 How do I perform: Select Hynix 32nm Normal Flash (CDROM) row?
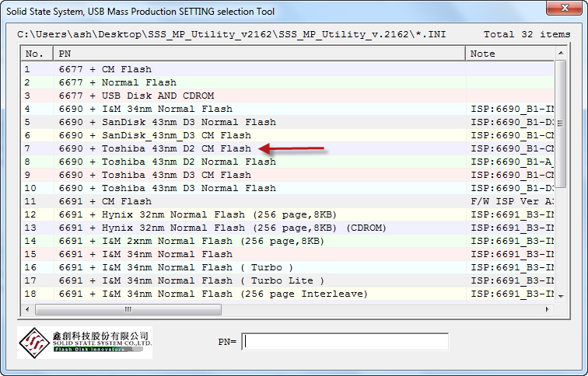coord(288,228)
